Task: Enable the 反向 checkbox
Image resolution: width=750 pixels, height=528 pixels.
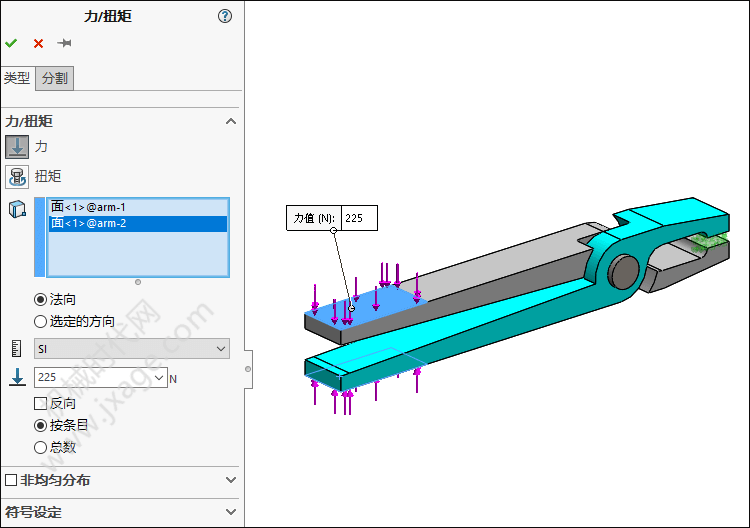Action: point(41,404)
